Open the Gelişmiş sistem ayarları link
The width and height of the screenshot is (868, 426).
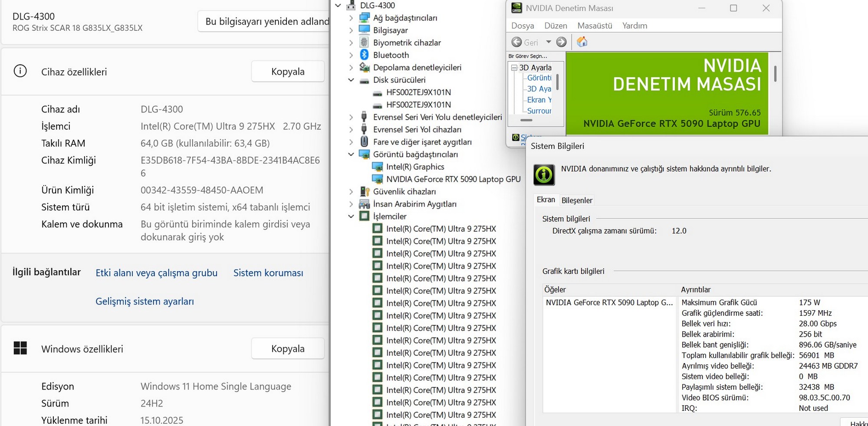click(145, 301)
